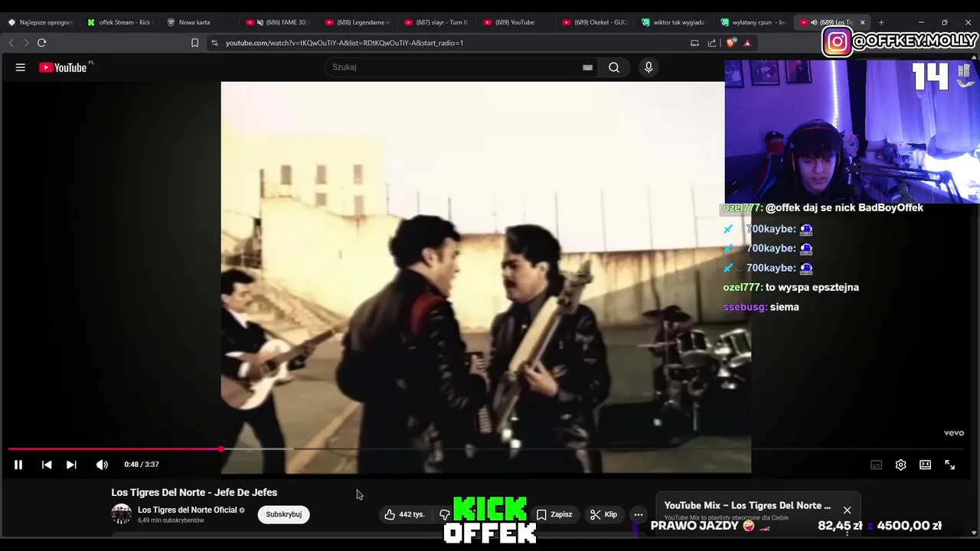The image size is (980, 551).
Task: Subscribe using Subskrybuj button
Action: tap(283, 514)
